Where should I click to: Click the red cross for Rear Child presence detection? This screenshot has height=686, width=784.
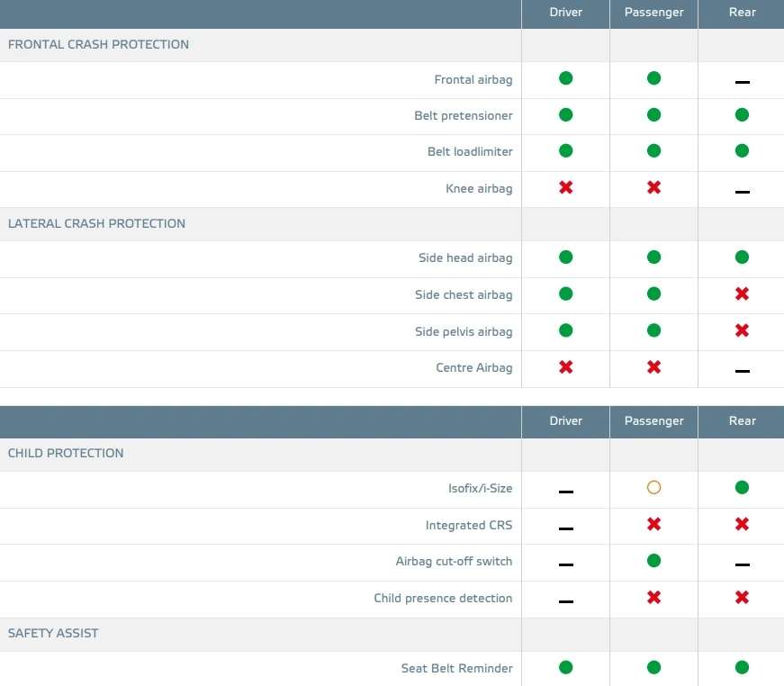[742, 597]
